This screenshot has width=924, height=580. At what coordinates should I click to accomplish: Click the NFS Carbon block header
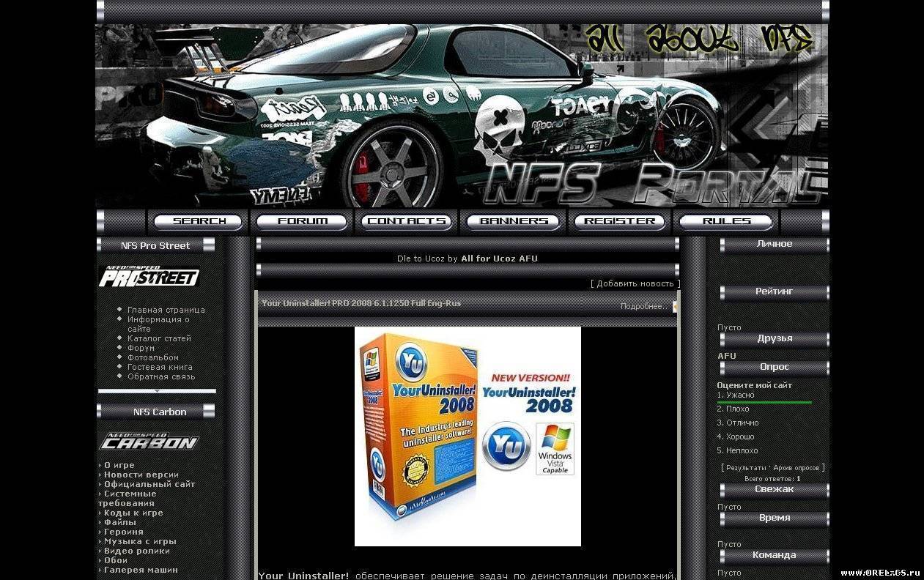point(155,412)
